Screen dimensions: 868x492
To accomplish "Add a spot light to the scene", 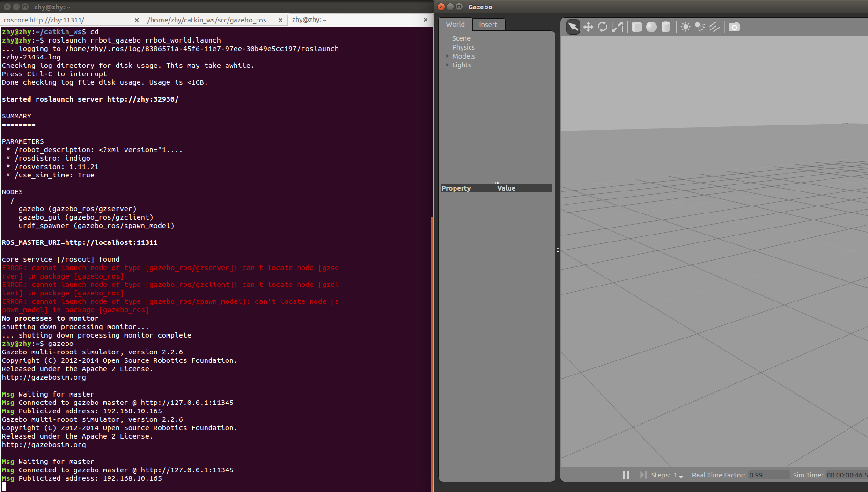I will [700, 27].
